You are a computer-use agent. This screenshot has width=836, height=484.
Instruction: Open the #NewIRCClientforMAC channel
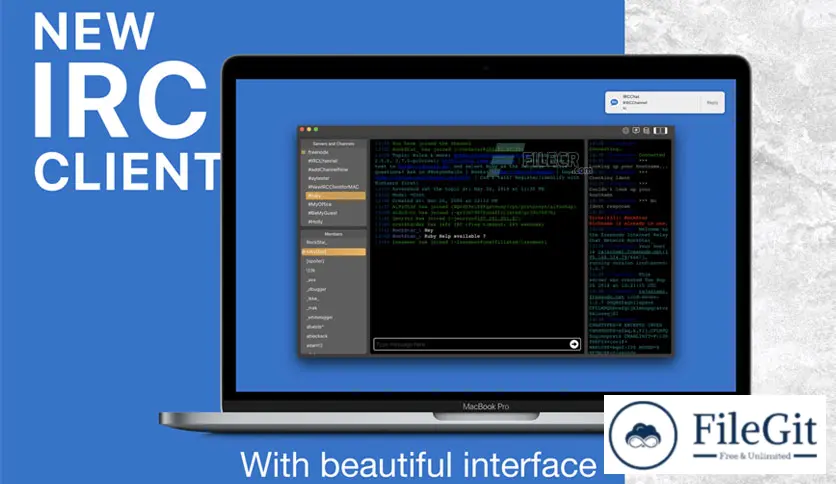tap(333, 187)
